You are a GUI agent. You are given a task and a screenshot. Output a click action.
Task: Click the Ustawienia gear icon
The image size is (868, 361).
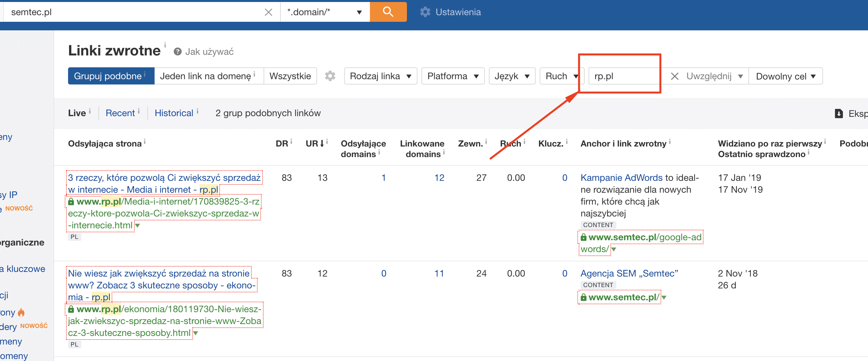tap(425, 12)
